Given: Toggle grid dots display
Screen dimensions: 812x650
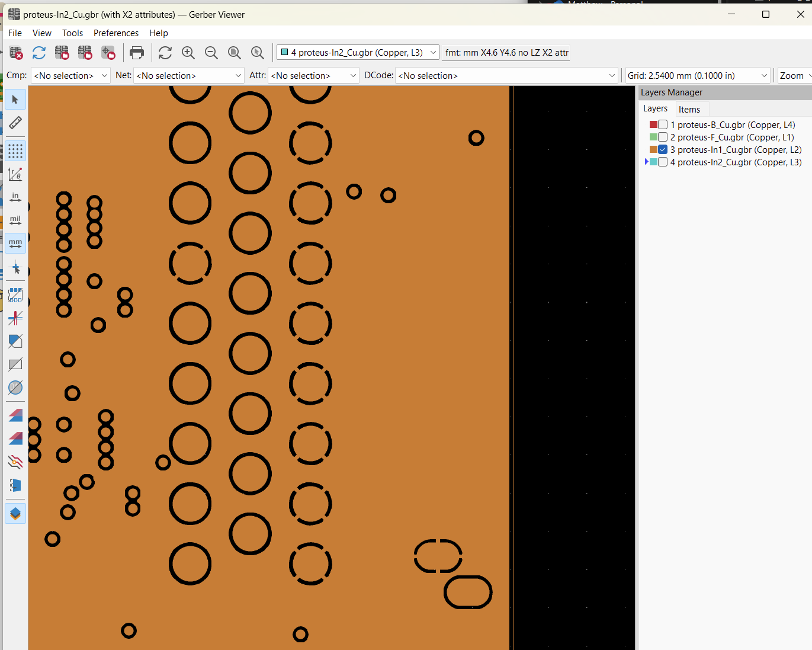Looking at the screenshot, I should (x=15, y=151).
